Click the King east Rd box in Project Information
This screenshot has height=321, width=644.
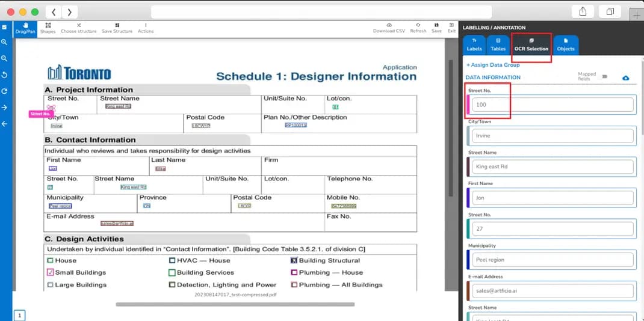[119, 106]
